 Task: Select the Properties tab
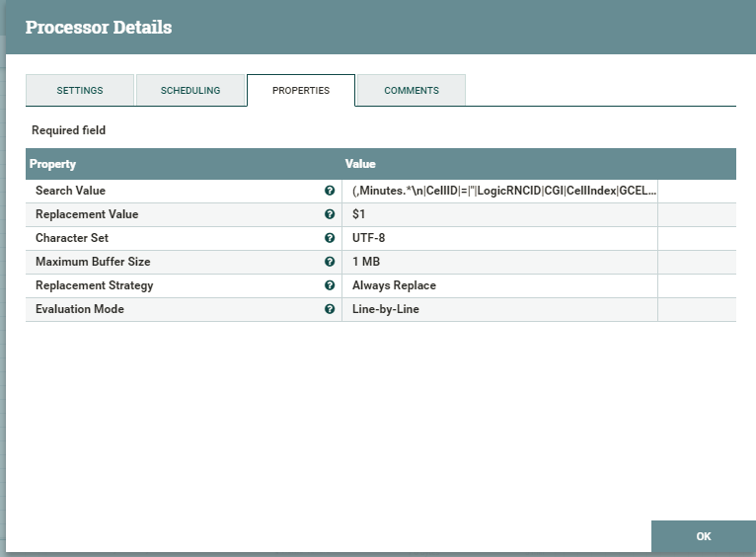[301, 90]
